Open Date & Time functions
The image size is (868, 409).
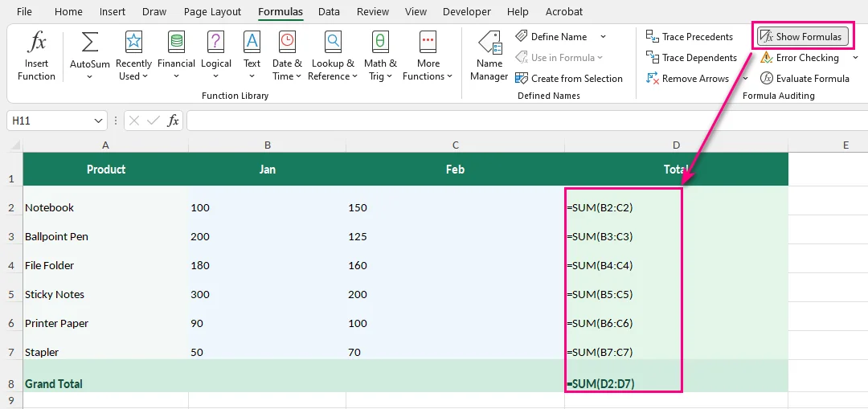click(x=287, y=55)
